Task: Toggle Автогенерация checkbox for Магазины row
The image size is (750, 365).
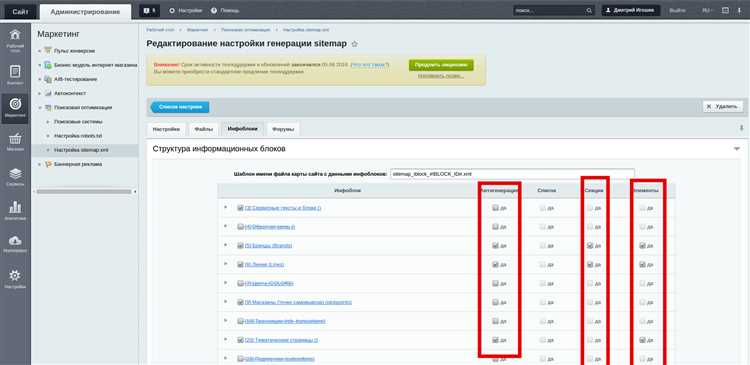Action: [x=496, y=302]
